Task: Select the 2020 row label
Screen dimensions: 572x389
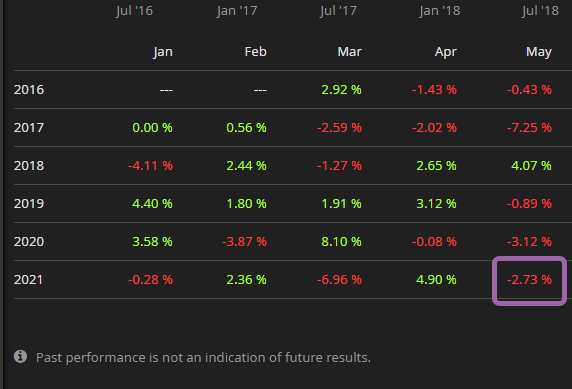Action: [29, 242]
